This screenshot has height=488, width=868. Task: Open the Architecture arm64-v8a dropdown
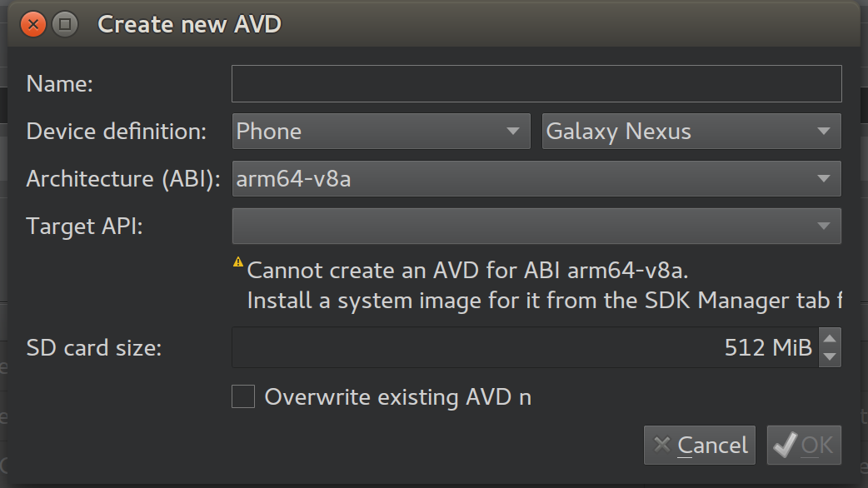[x=536, y=178]
